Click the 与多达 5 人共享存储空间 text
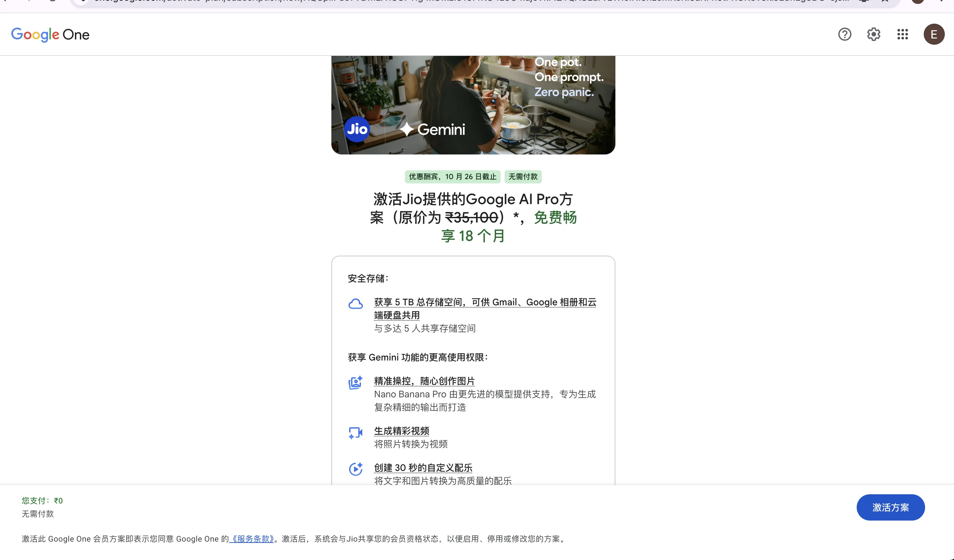 [425, 328]
